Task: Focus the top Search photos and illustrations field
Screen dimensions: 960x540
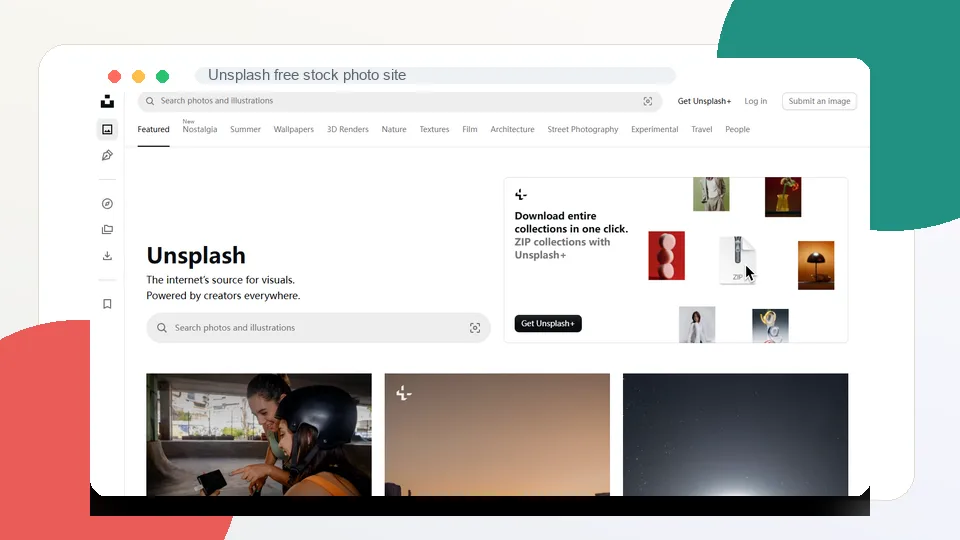Action: (400, 101)
